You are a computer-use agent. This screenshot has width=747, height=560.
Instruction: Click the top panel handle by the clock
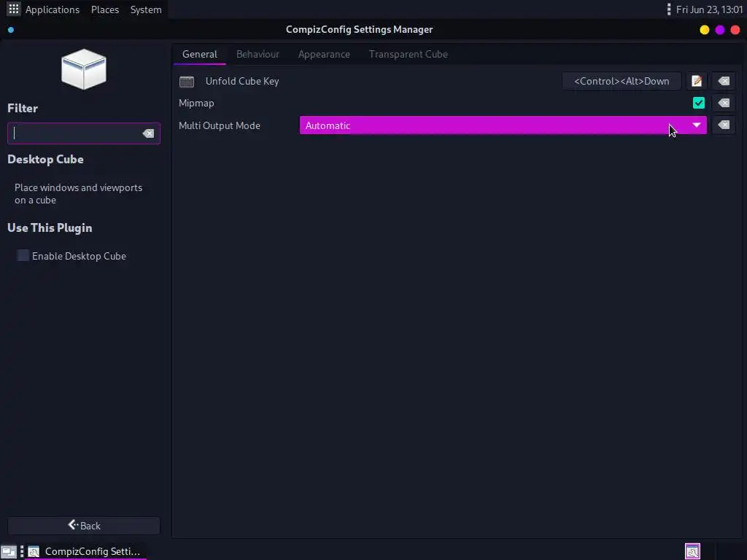click(669, 9)
